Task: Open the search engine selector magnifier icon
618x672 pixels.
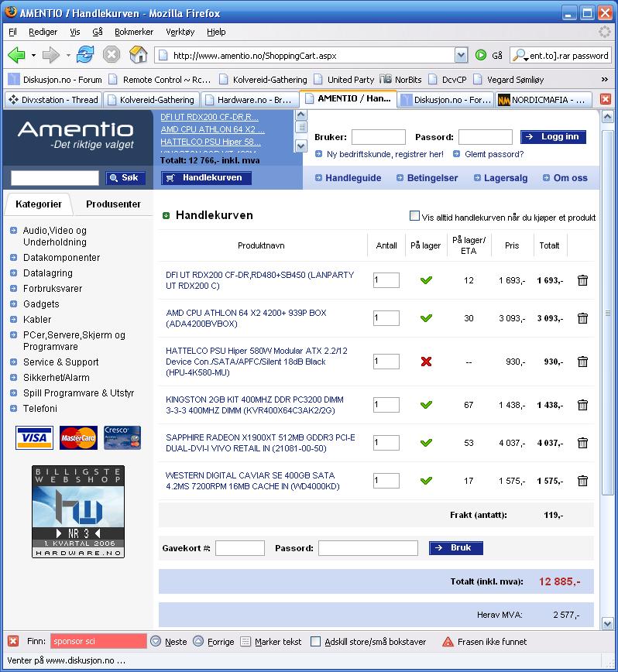Action: [x=520, y=55]
